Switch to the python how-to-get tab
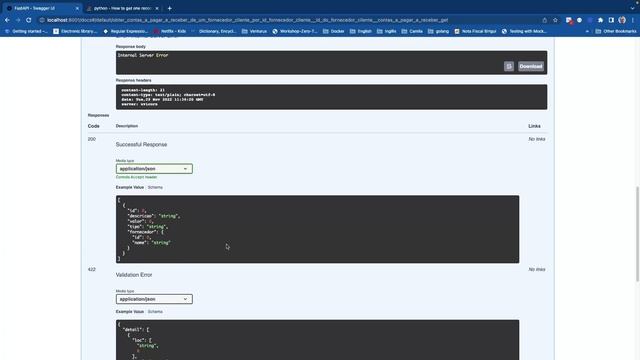The height and width of the screenshot is (360, 640). (x=122, y=8)
